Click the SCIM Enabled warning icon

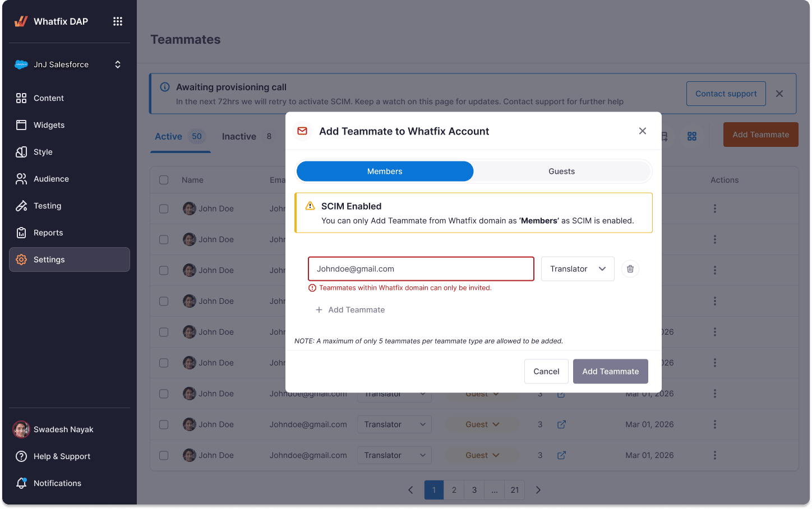[x=310, y=206]
